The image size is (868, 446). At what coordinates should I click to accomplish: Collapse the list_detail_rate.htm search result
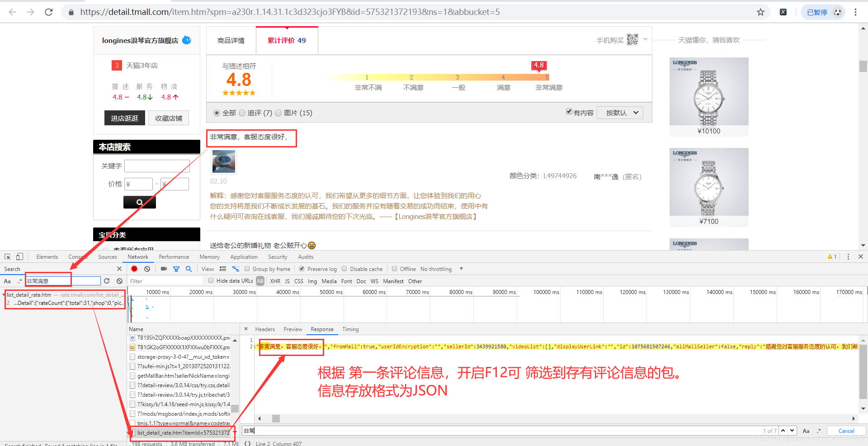(x=4, y=294)
